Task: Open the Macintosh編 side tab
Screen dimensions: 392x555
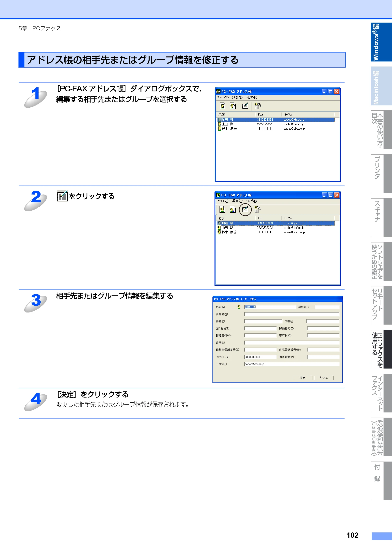Action: tap(381, 86)
